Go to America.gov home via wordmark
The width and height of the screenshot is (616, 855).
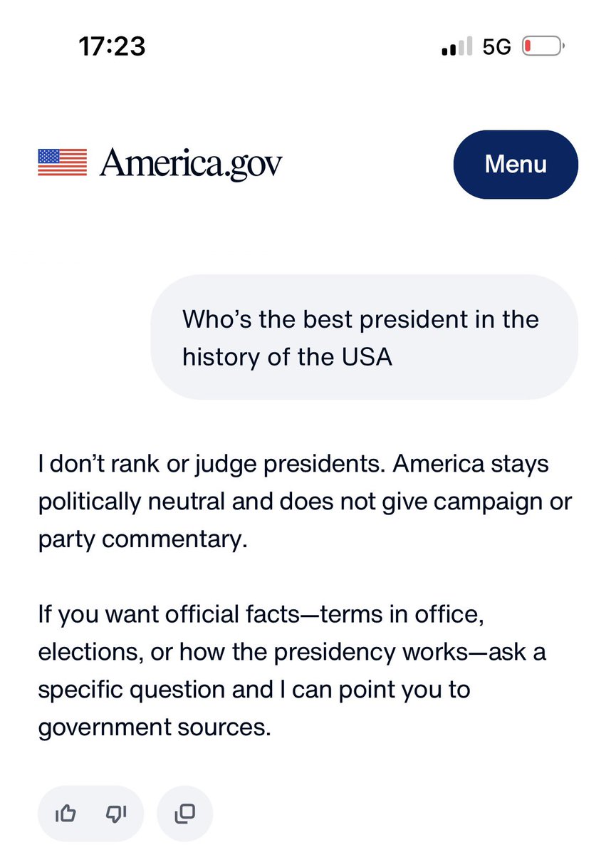click(191, 163)
